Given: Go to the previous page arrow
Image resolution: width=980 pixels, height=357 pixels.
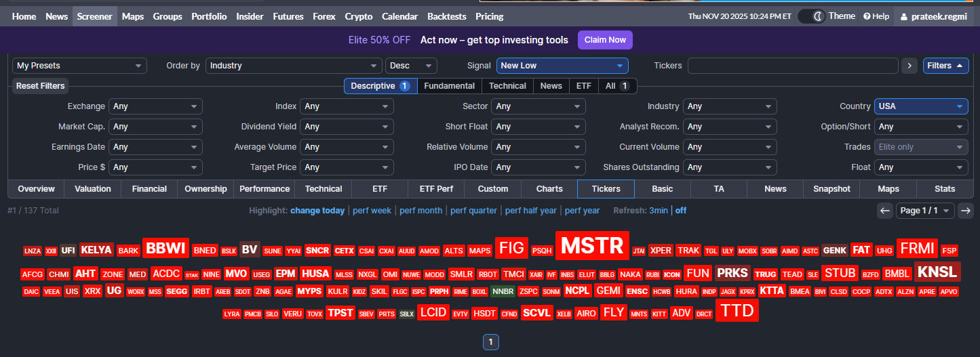Looking at the screenshot, I should [885, 211].
